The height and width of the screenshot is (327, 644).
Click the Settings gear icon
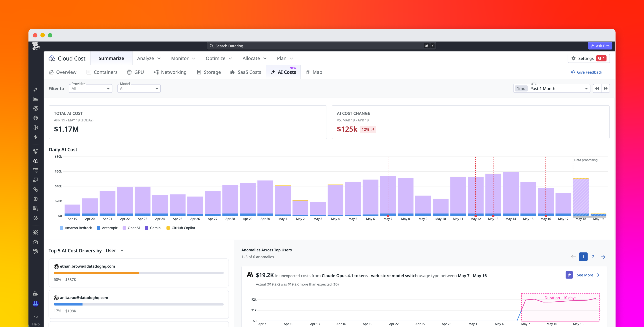coord(573,58)
